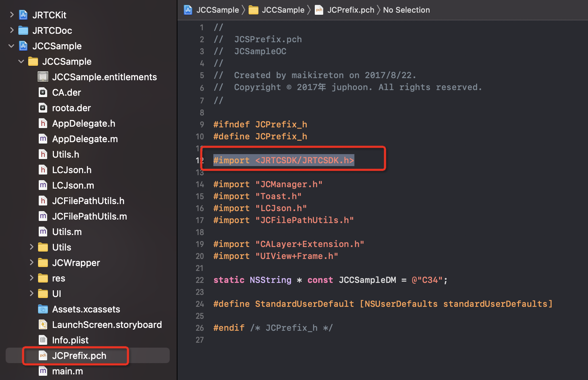The image size is (588, 380).
Task: Click the AppDelegate.h header file icon
Action: [x=43, y=123]
